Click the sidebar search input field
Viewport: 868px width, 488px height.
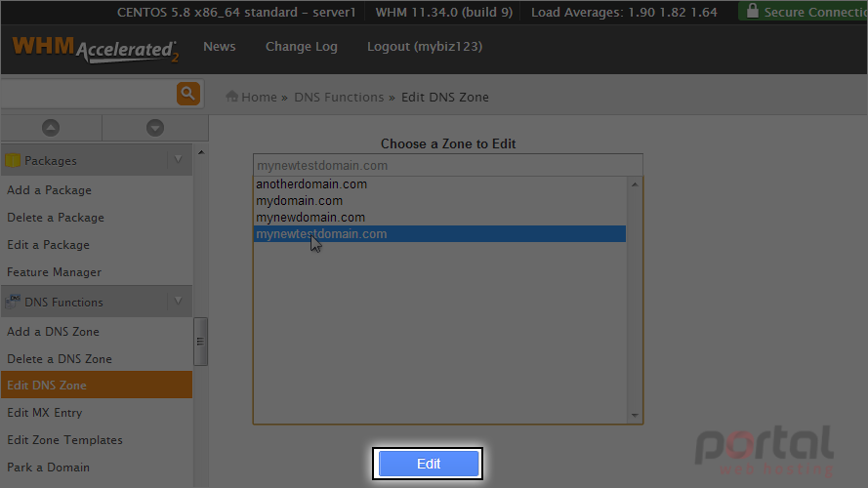pos(89,94)
